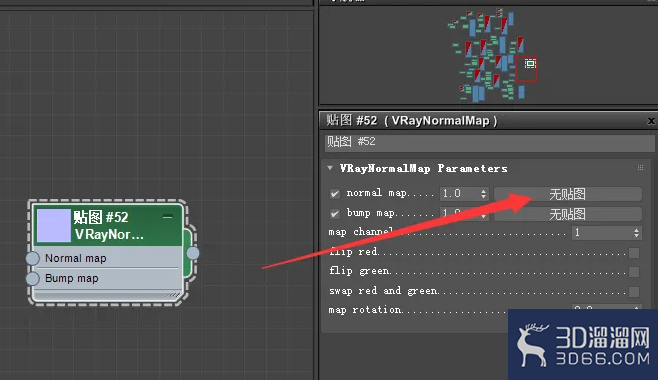Enable the normal map checkbox
This screenshot has width=658, height=380.
point(334,194)
